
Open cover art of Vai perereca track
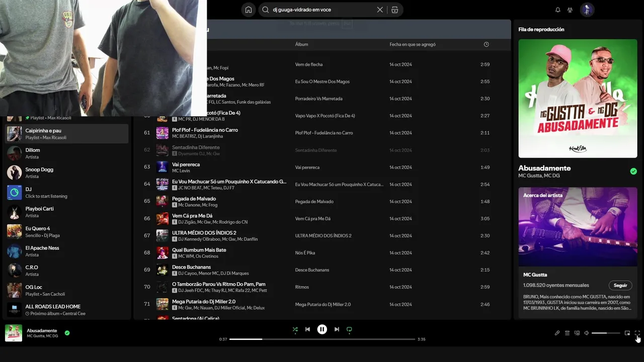click(x=162, y=167)
